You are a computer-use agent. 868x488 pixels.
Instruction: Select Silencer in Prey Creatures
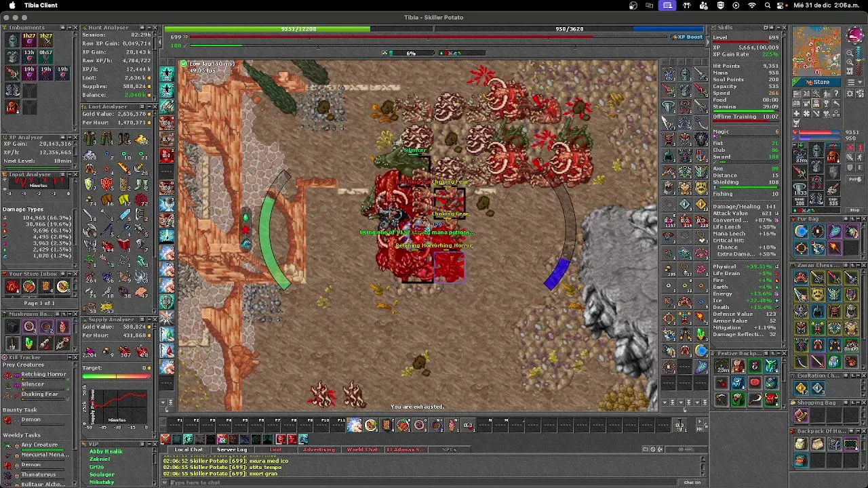[x=32, y=384]
